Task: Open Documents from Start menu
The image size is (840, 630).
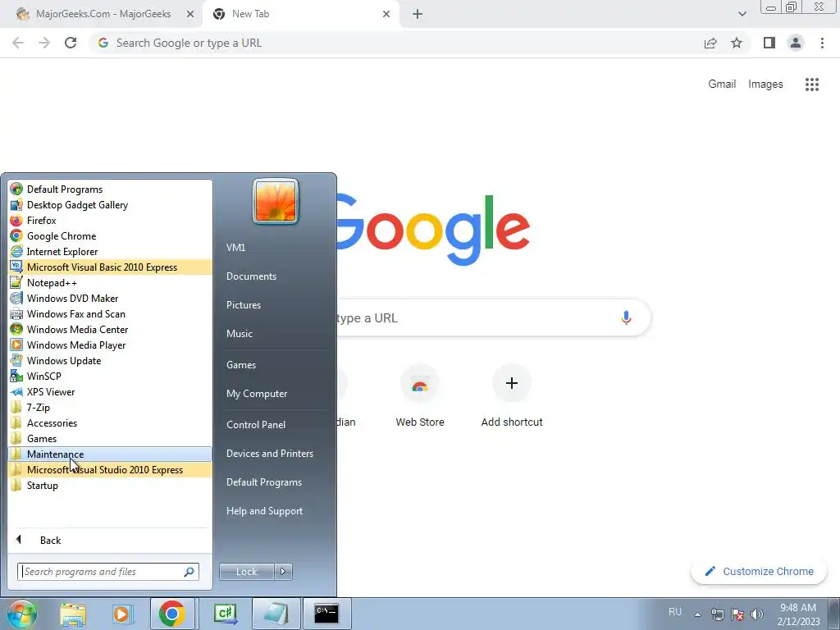Action: 276,276
